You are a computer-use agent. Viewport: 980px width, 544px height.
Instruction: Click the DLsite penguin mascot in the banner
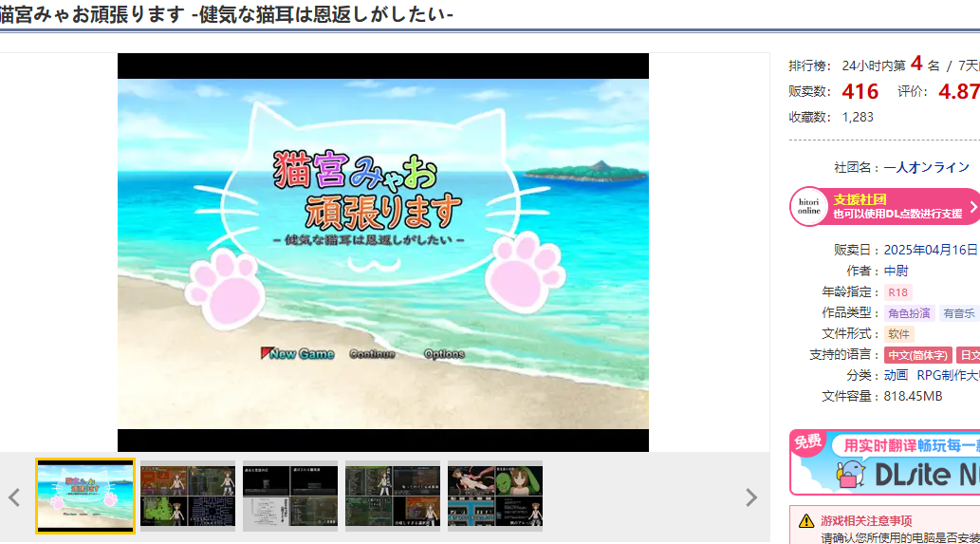click(x=852, y=472)
